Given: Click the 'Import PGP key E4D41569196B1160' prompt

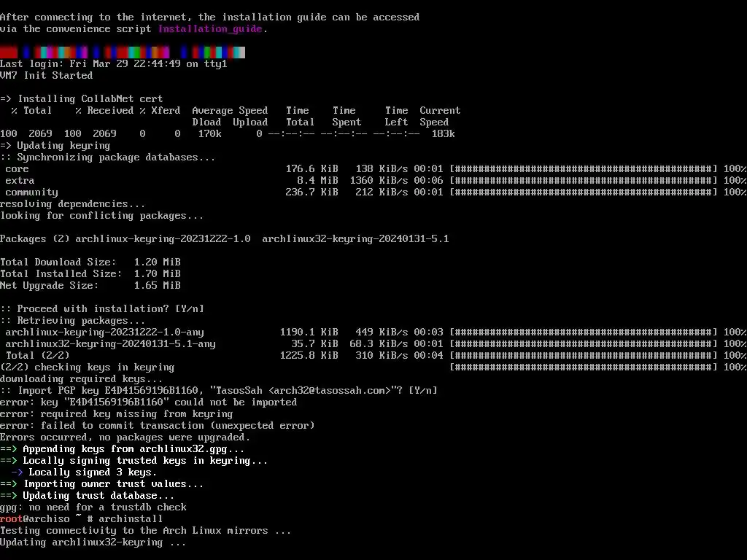Looking at the screenshot, I should [219, 391].
